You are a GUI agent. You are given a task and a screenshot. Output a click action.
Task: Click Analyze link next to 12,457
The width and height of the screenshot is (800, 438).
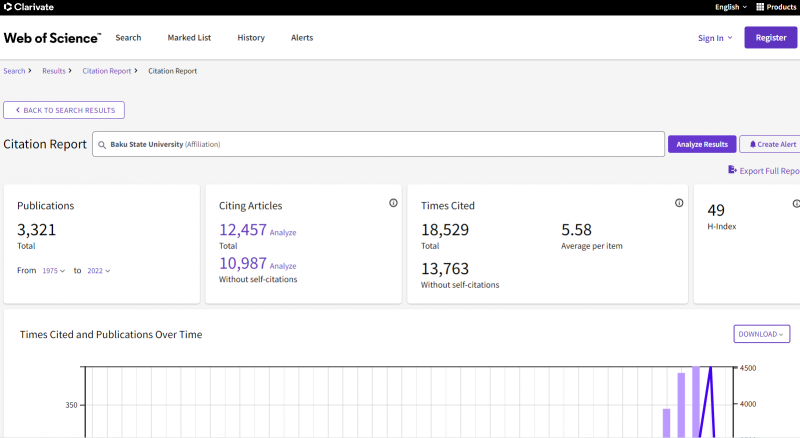pyautogui.click(x=283, y=233)
